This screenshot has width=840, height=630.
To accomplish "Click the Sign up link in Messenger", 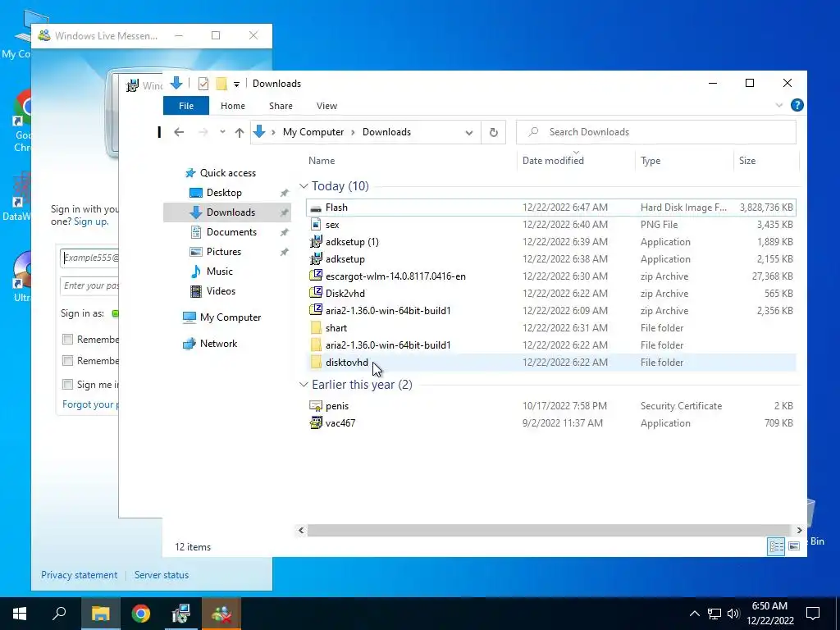I will click(90, 221).
